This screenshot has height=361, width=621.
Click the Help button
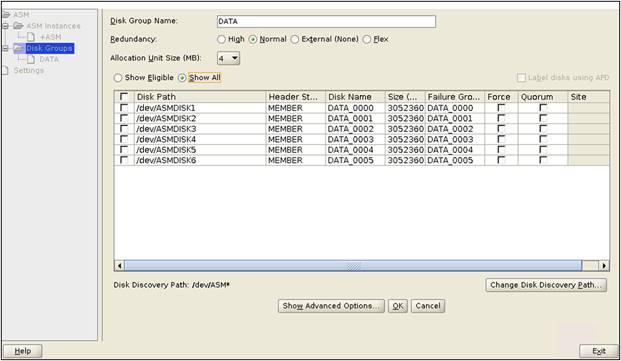(x=23, y=351)
